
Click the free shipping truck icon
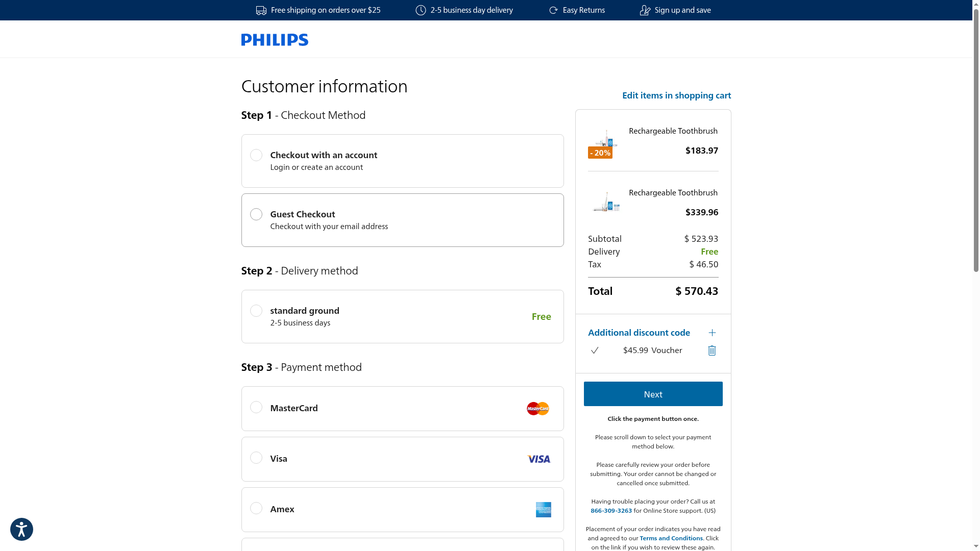click(x=261, y=10)
